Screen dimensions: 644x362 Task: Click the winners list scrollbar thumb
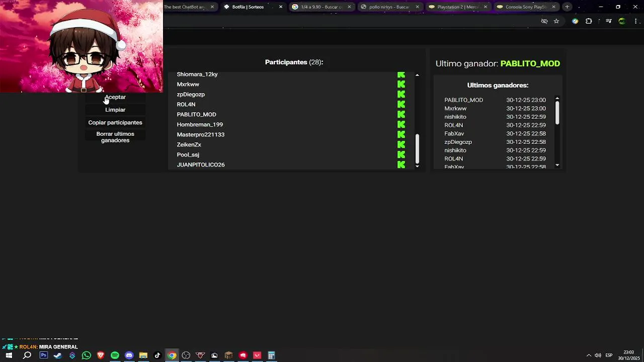(x=557, y=113)
